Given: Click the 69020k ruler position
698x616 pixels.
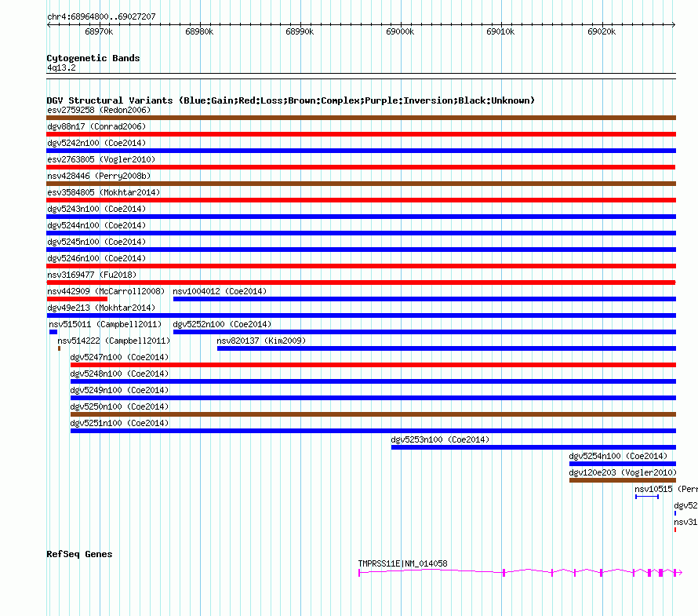Looking at the screenshot, I should point(602,31).
